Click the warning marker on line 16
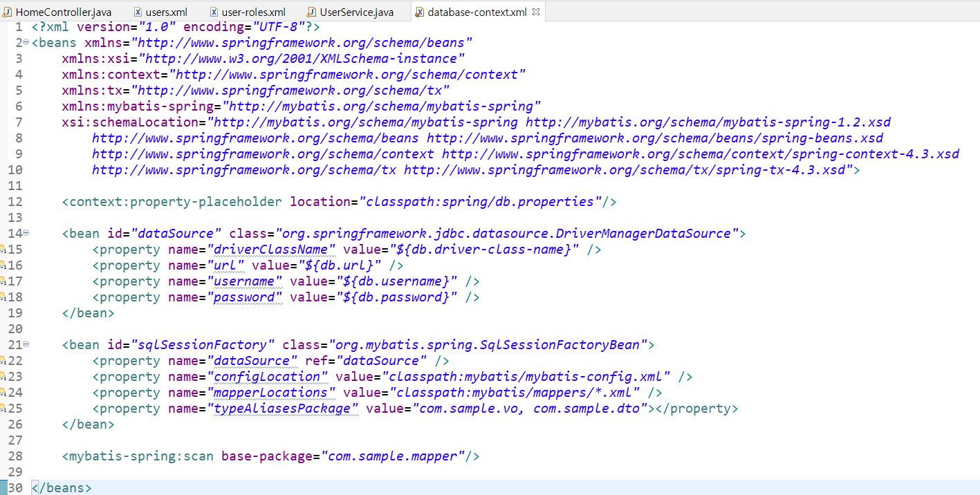 point(3,265)
